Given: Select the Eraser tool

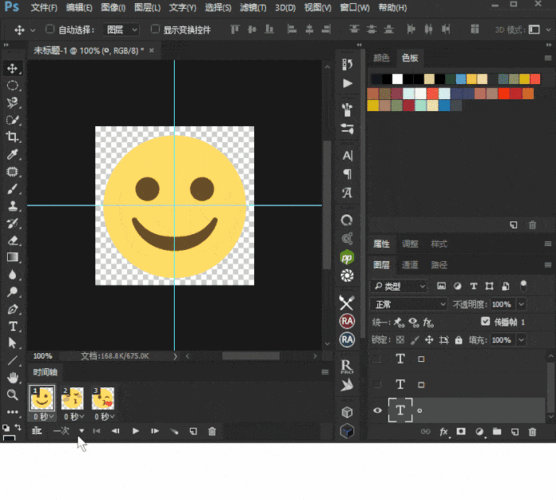Looking at the screenshot, I should pos(12,241).
